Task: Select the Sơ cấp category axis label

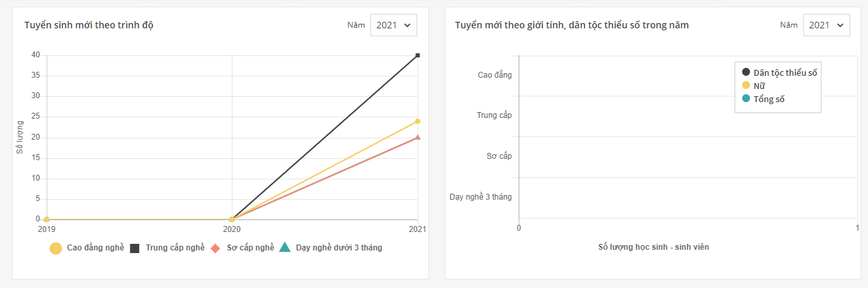Action: [x=500, y=156]
